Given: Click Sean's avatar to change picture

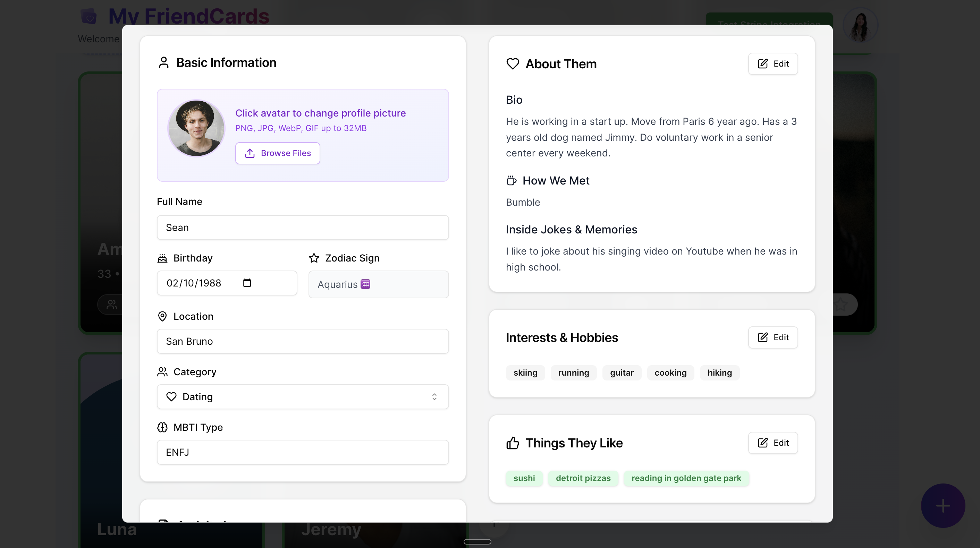Looking at the screenshot, I should click(196, 128).
